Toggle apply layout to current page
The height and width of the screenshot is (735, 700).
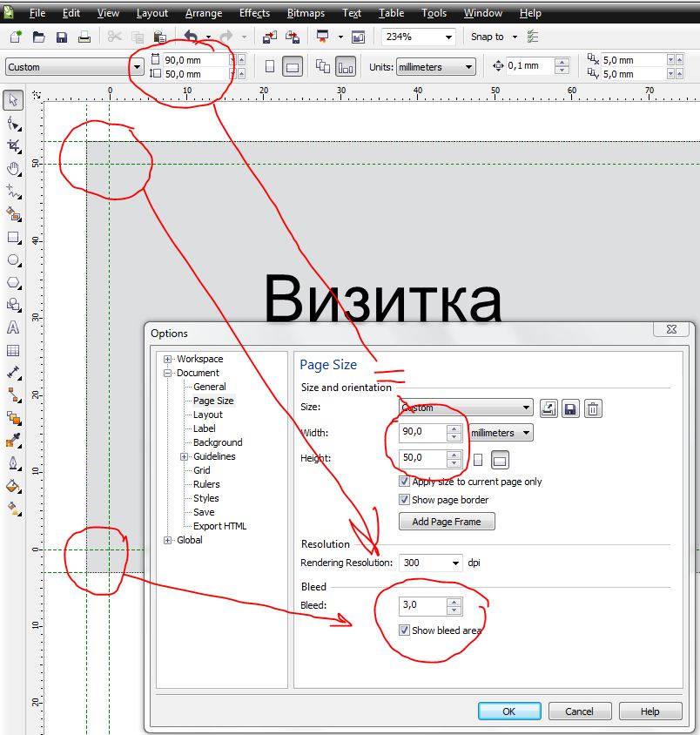coord(346,66)
